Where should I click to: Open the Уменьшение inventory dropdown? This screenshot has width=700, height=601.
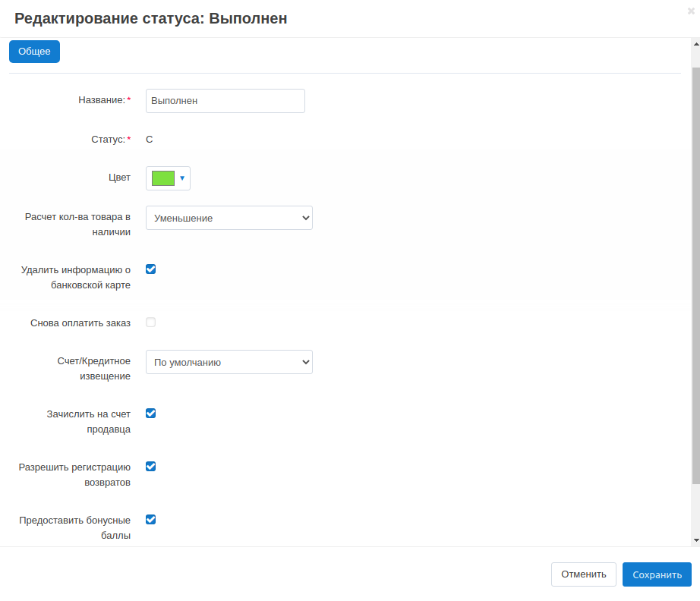click(229, 218)
